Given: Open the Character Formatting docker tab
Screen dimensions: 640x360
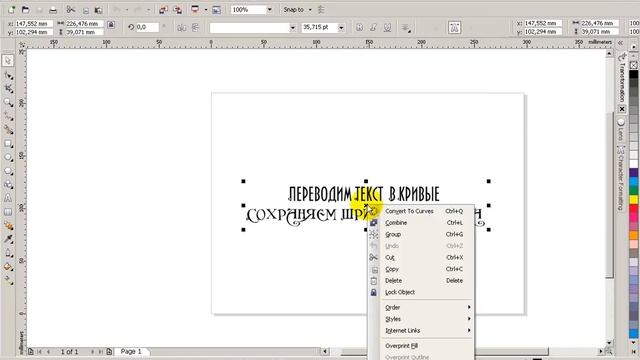Looking at the screenshot, I should [621, 178].
